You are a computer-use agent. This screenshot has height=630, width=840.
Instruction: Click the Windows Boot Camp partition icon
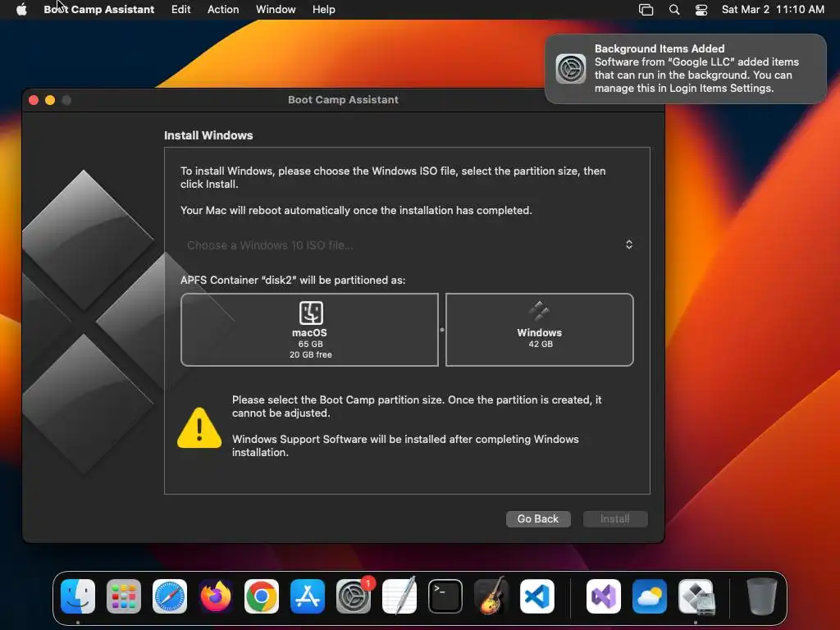tap(539, 311)
